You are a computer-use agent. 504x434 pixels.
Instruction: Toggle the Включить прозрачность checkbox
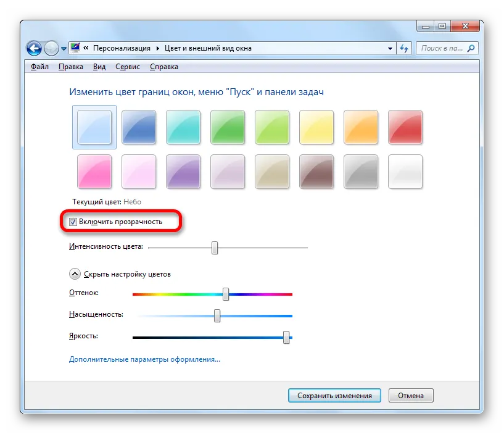coord(73,222)
